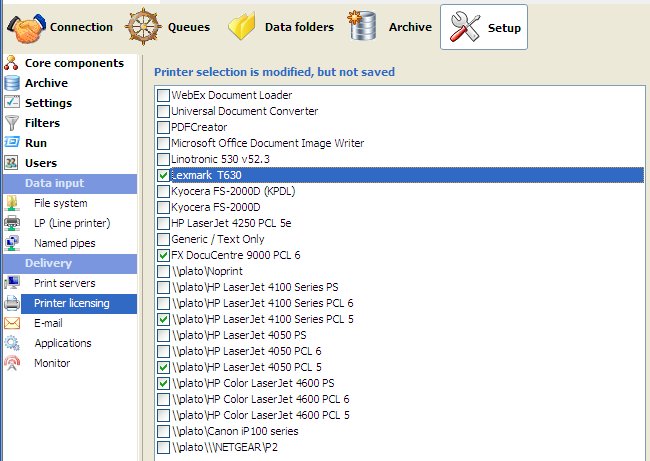Select the Generic / Text Only row
Screen dimensions: 650x461
(218, 239)
